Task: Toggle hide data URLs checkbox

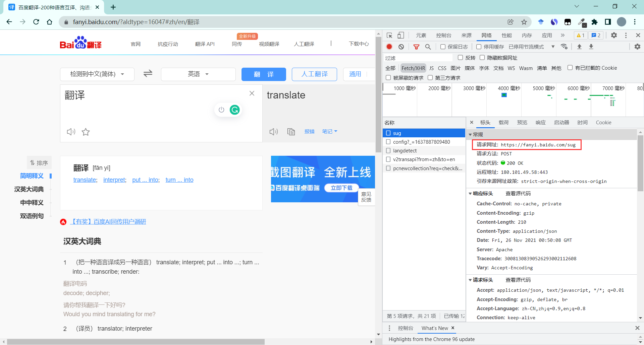Action: [482, 58]
